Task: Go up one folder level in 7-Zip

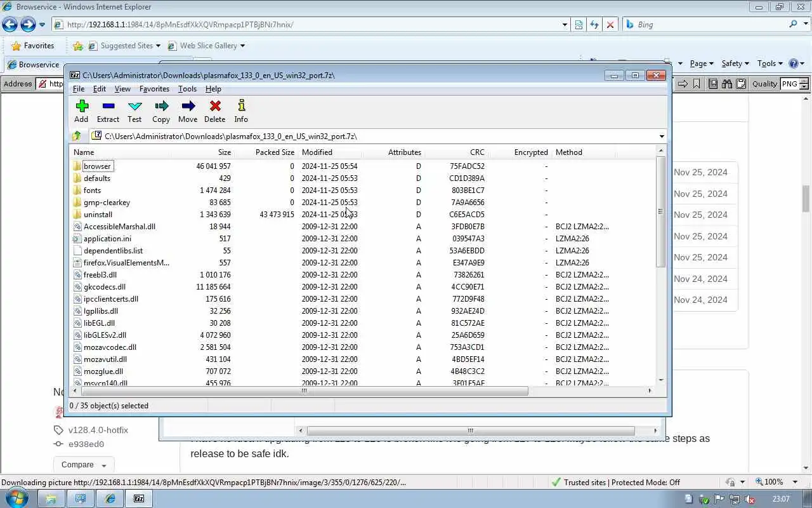Action: 77,136
